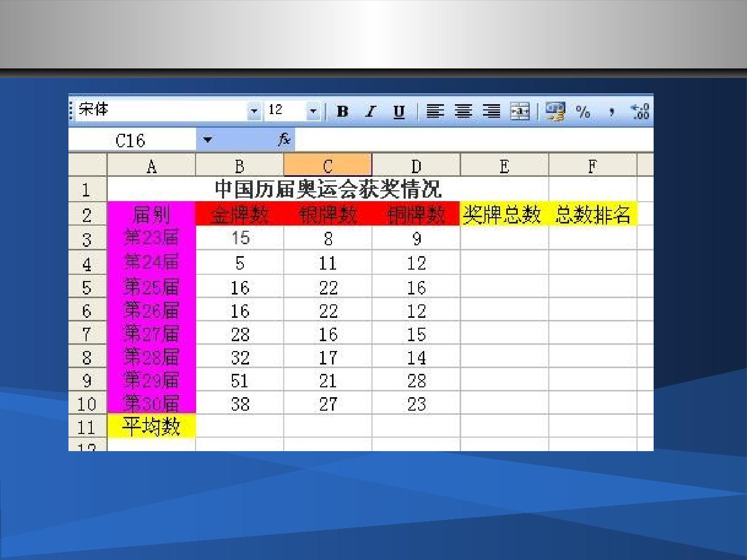Select column A header
This screenshot has width=747, height=560.
(151, 166)
